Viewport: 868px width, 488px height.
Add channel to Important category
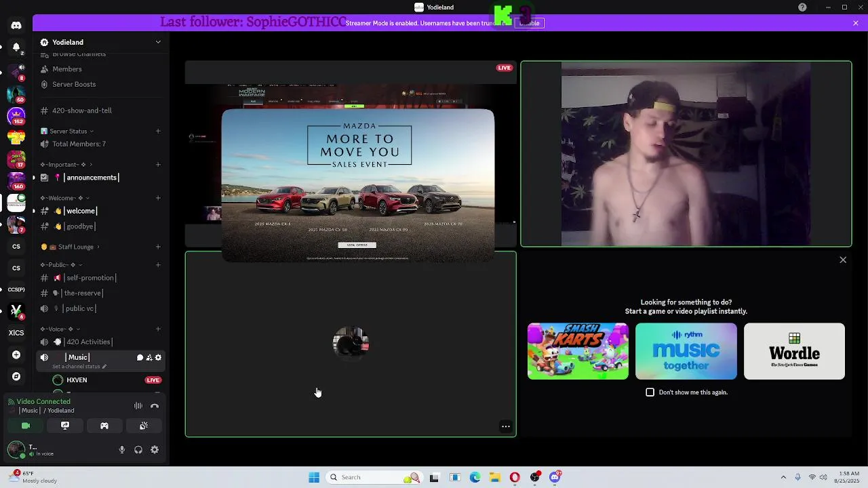coord(158,165)
